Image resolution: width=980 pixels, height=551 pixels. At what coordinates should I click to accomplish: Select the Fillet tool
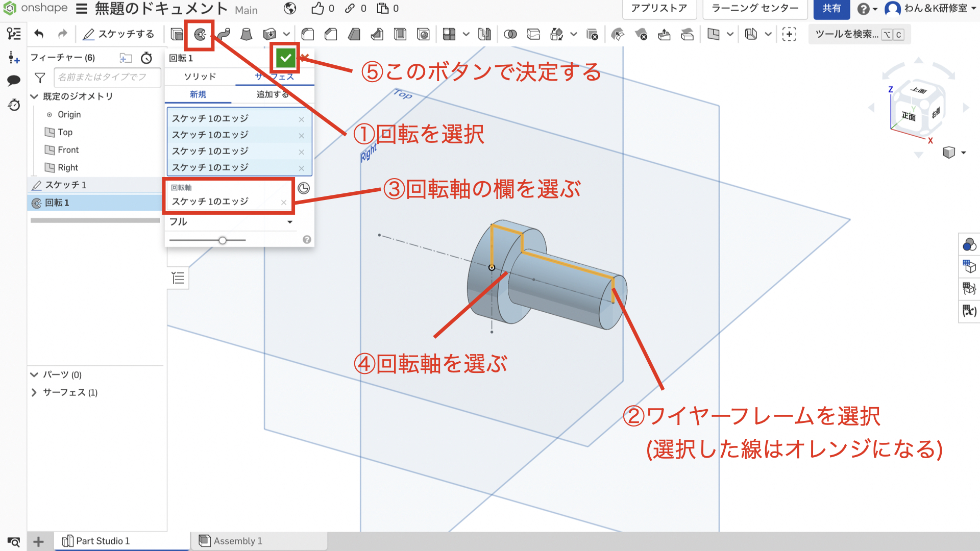308,34
